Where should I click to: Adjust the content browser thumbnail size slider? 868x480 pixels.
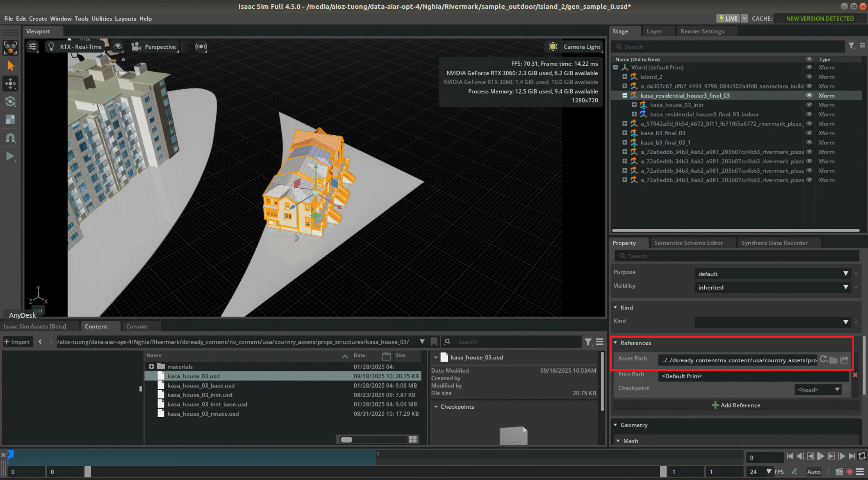point(346,440)
